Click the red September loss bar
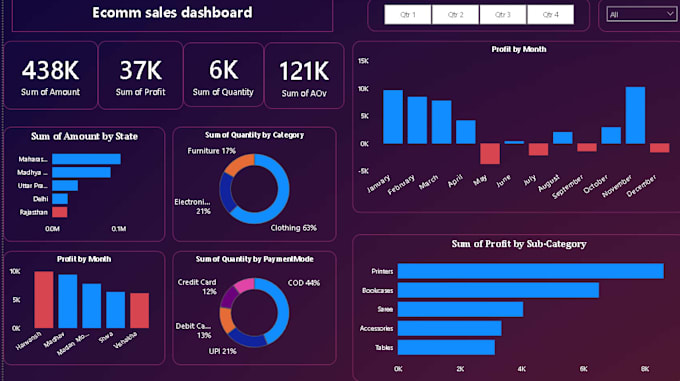This screenshot has height=381, width=680. (x=587, y=147)
